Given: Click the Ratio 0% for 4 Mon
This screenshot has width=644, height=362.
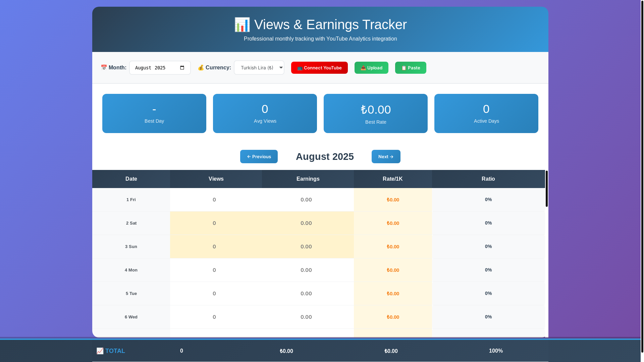Looking at the screenshot, I should pos(488,270).
